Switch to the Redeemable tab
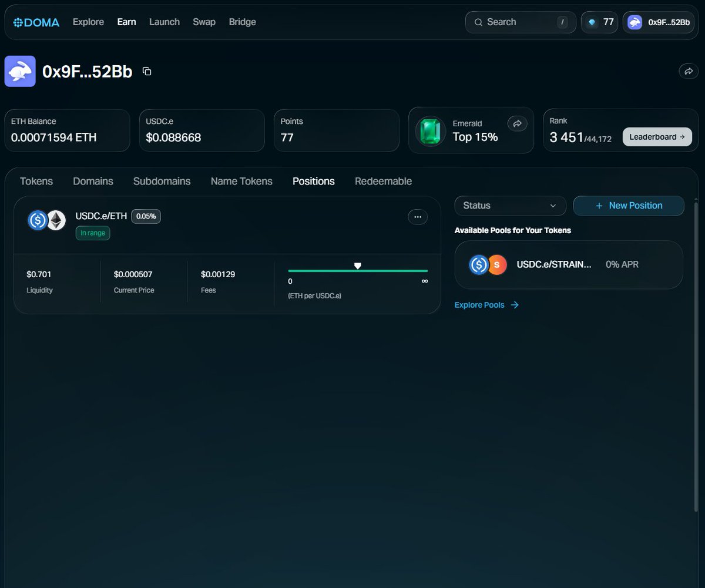Image resolution: width=705 pixels, height=588 pixels. tap(383, 181)
